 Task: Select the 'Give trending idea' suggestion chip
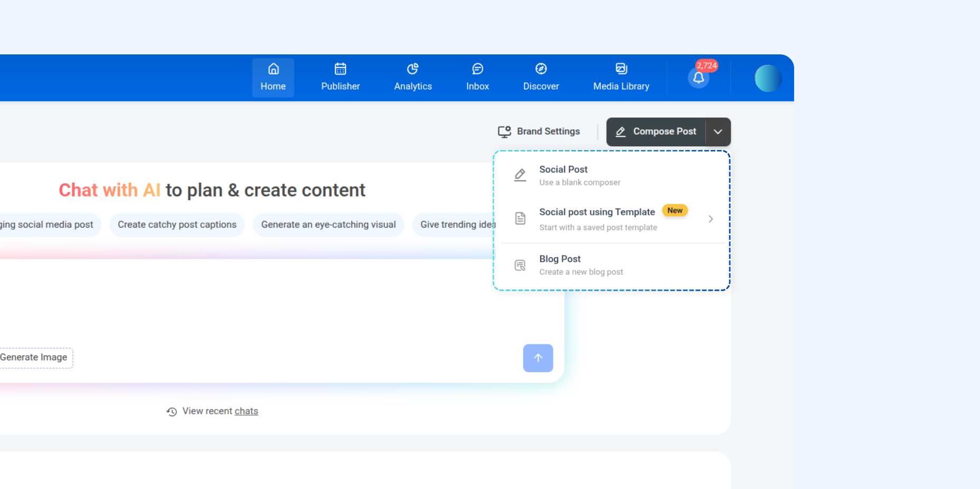454,225
